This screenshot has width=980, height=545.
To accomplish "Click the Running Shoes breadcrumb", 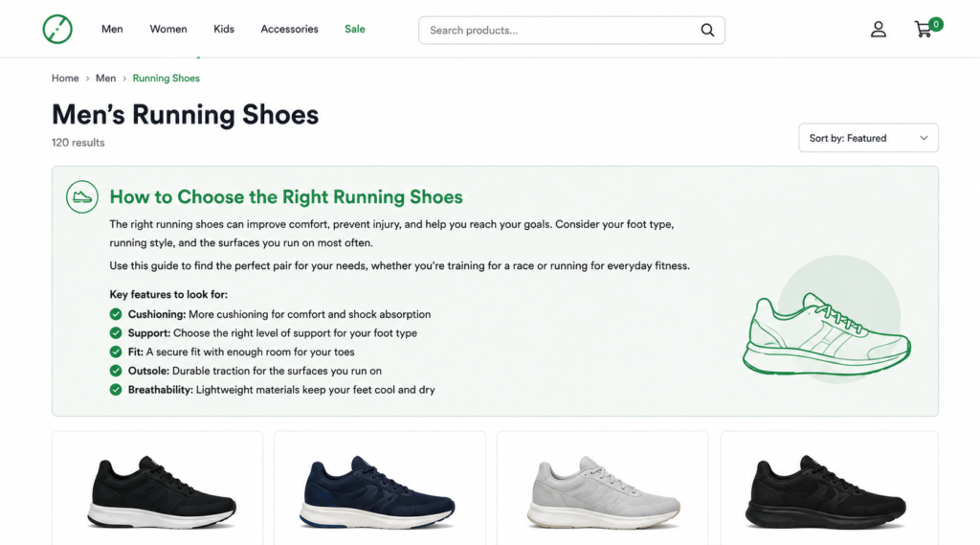I will point(167,79).
